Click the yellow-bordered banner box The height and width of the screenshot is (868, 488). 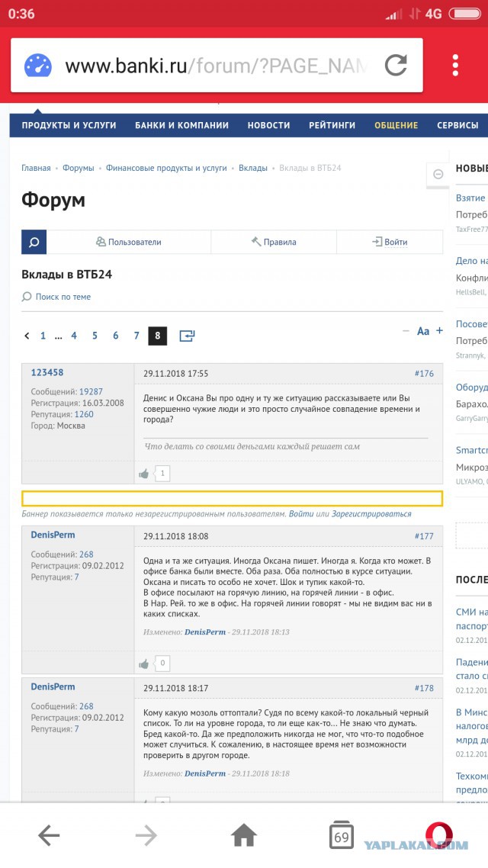pyautogui.click(x=232, y=498)
